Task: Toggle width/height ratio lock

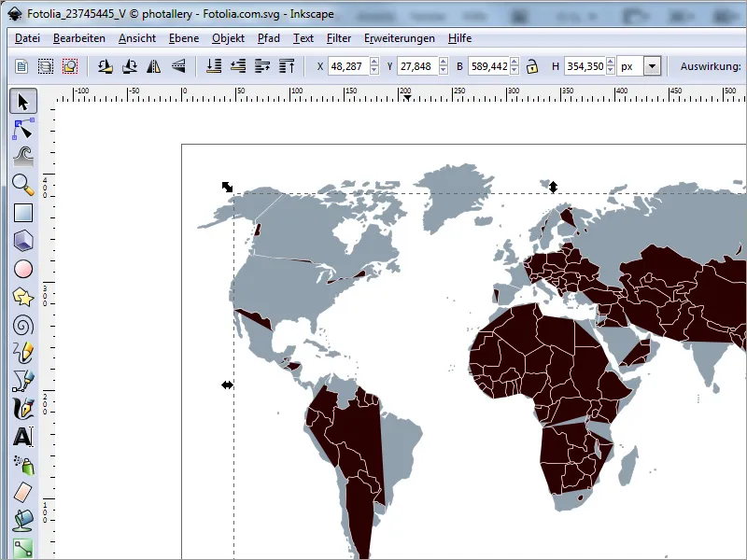Action: tap(532, 66)
